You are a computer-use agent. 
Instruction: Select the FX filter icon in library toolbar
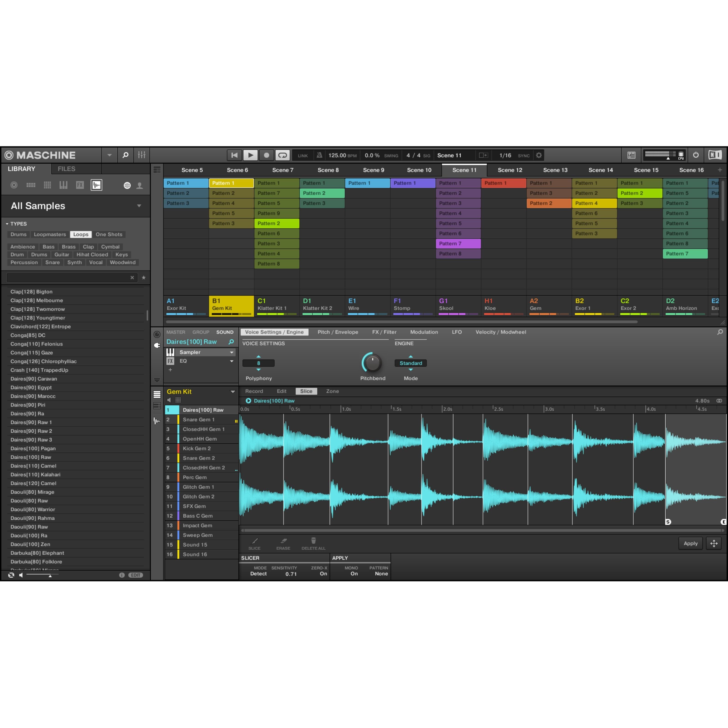[80, 185]
